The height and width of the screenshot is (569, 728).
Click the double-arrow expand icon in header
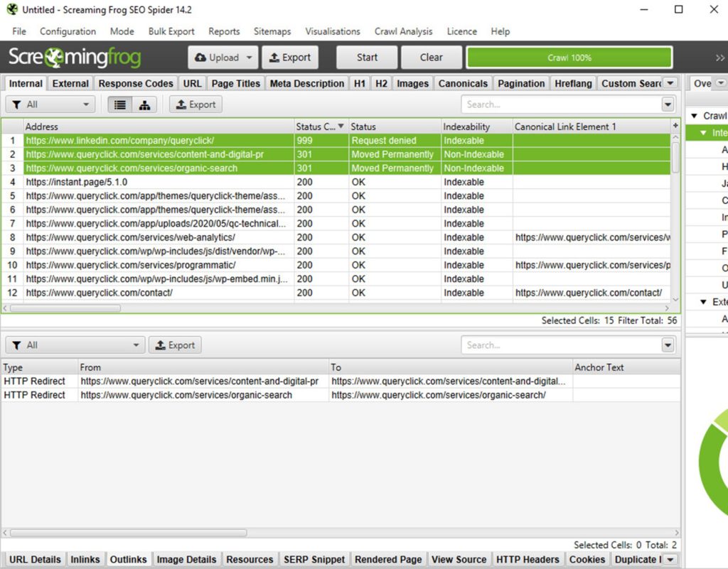pos(719,58)
